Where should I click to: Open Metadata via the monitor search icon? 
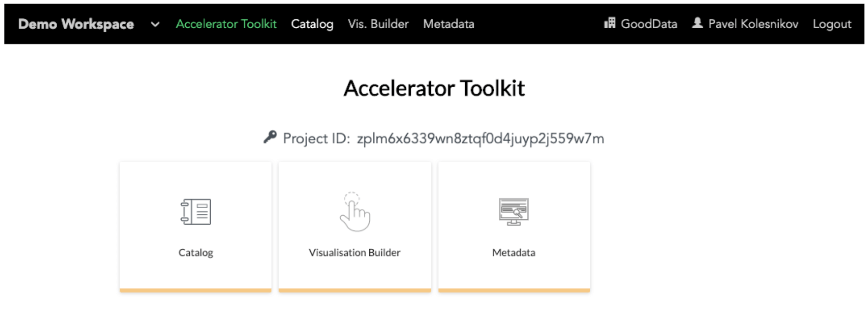pyautogui.click(x=514, y=211)
